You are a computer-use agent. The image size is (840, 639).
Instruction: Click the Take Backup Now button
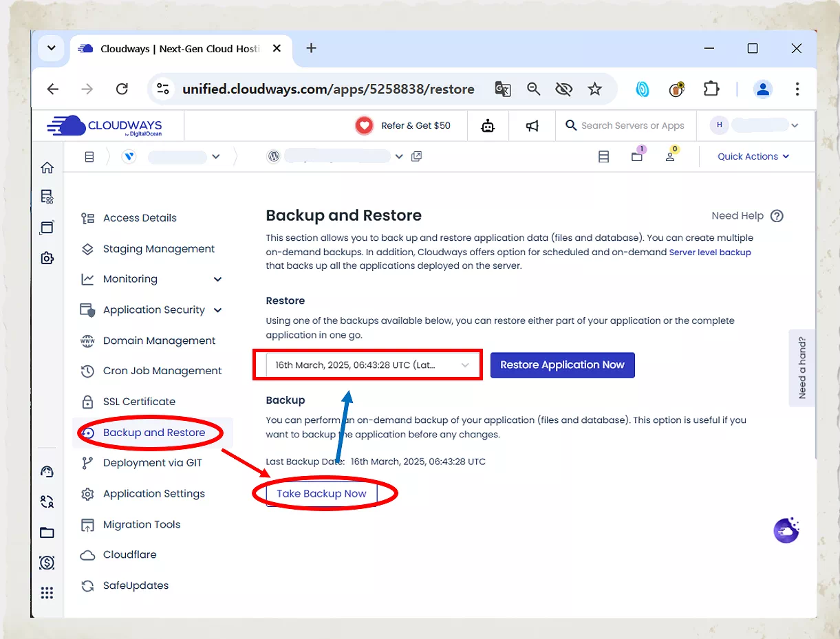tap(321, 494)
